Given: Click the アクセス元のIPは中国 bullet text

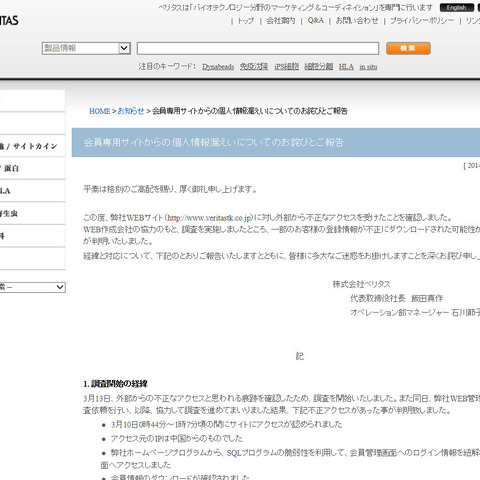Looking at the screenshot, I should (x=177, y=439).
